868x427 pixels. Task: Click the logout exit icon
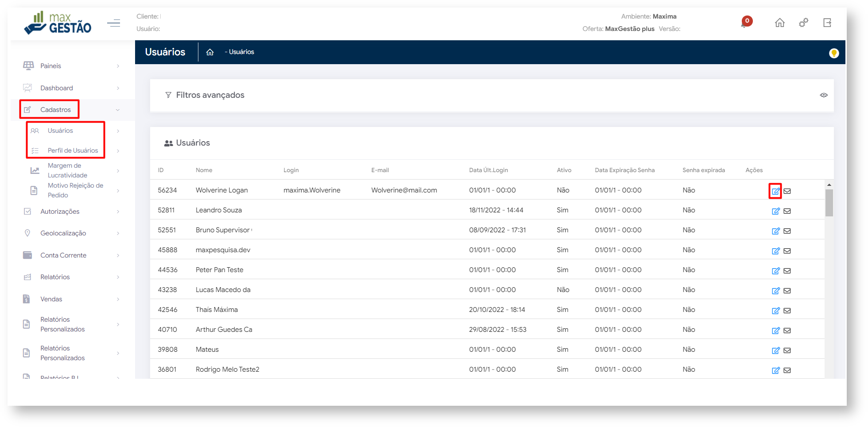(x=827, y=23)
